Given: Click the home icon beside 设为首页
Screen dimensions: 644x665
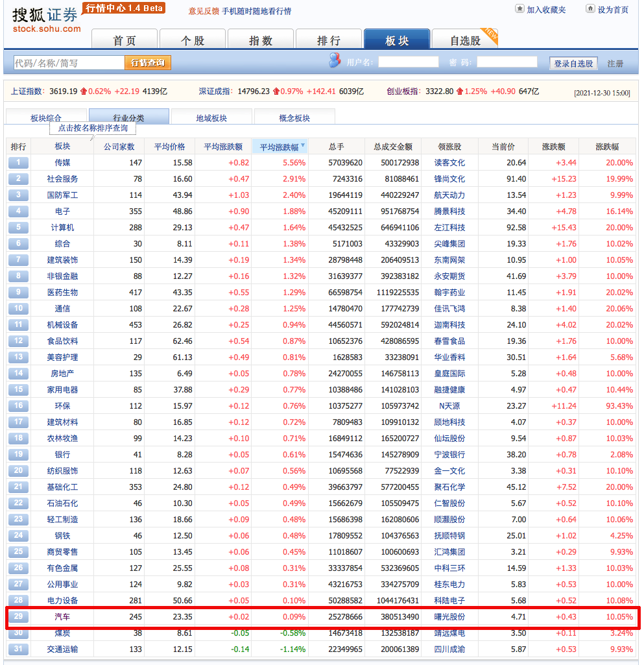Looking at the screenshot, I should click(x=590, y=8).
